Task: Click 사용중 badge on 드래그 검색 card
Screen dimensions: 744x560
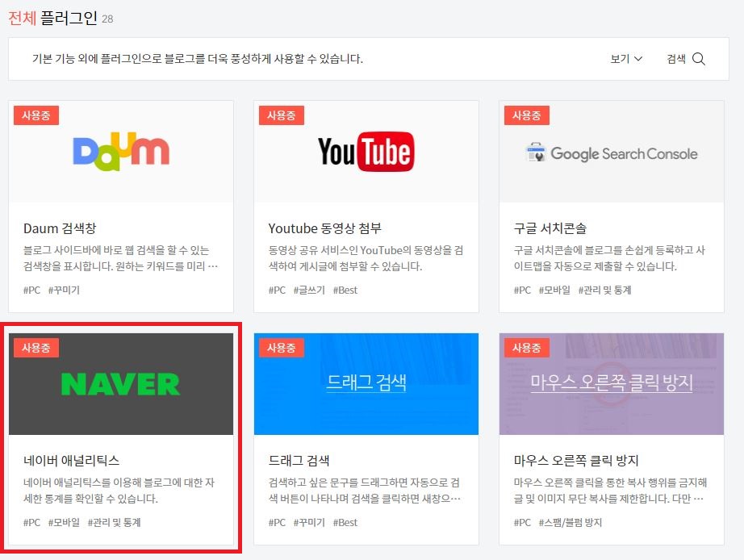Action: 282,348
